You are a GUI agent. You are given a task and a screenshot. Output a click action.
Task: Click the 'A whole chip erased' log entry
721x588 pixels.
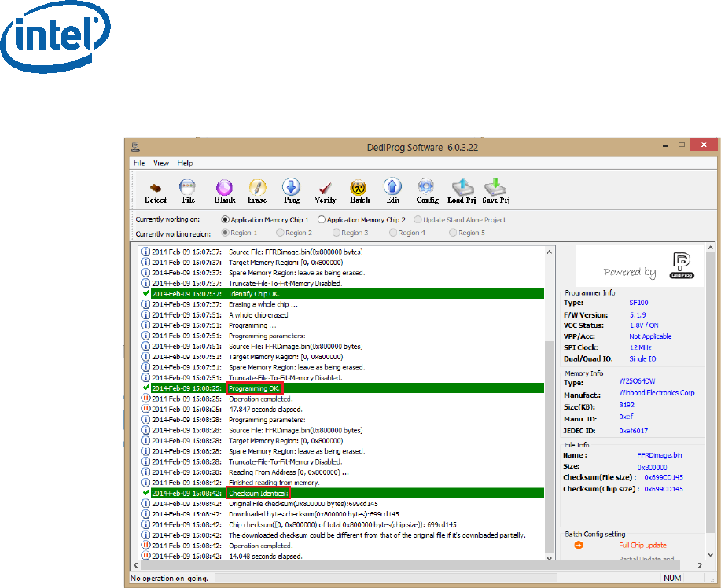259,315
